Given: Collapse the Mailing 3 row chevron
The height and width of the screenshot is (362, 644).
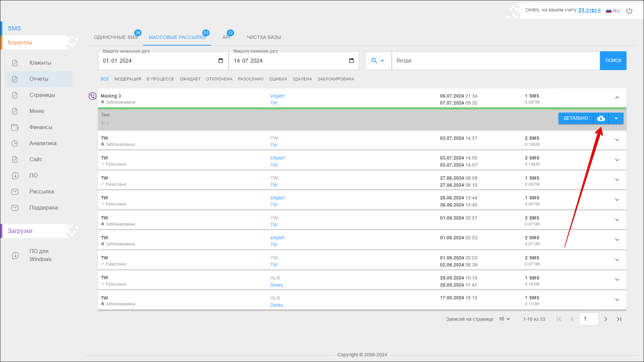Looking at the screenshot, I should (617, 98).
